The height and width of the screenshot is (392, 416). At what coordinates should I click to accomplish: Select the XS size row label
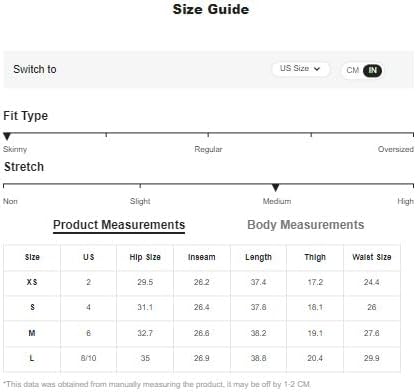(32, 282)
